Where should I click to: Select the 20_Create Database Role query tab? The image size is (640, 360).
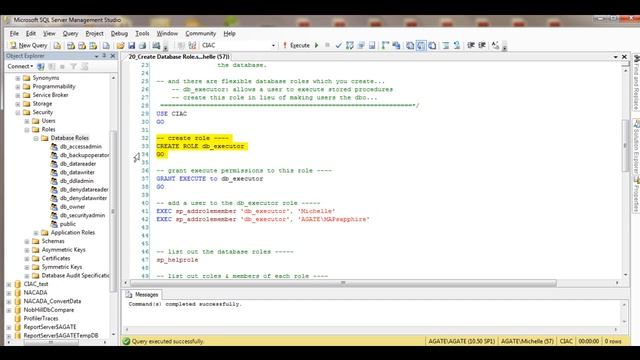pyautogui.click(x=179, y=57)
